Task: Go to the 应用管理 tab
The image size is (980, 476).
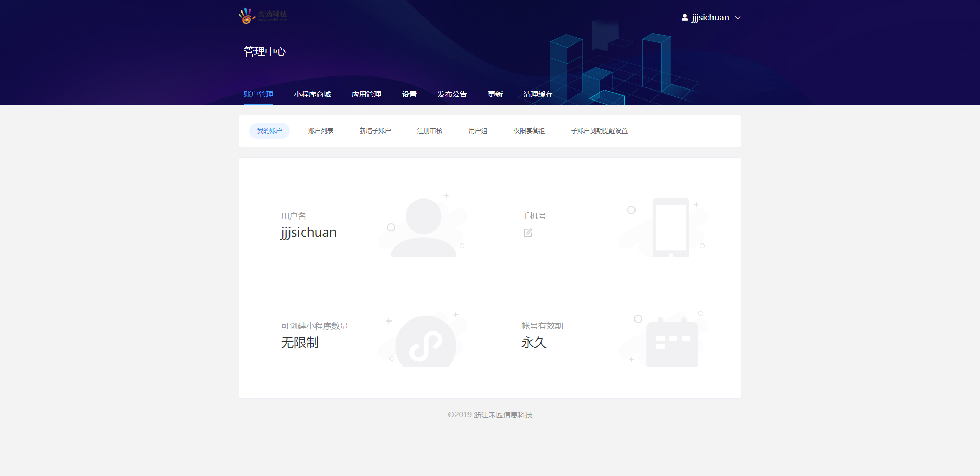Action: (x=366, y=94)
